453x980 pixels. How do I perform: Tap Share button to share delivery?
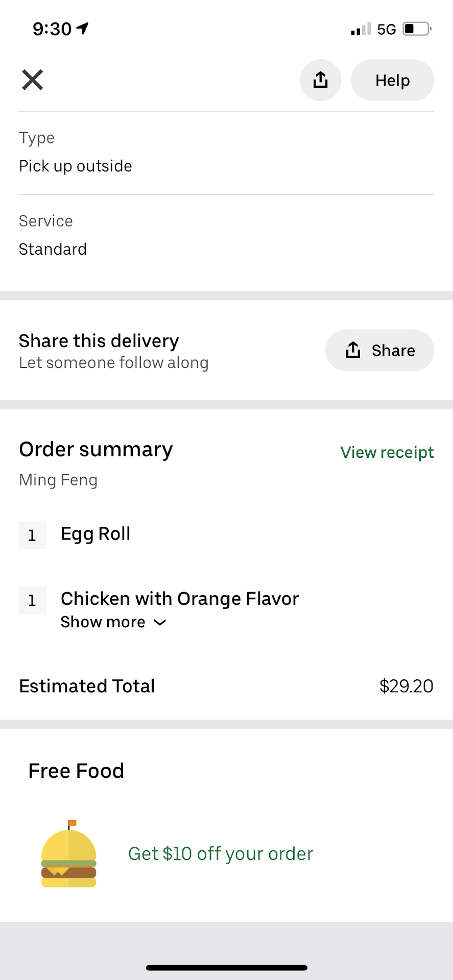pos(379,350)
